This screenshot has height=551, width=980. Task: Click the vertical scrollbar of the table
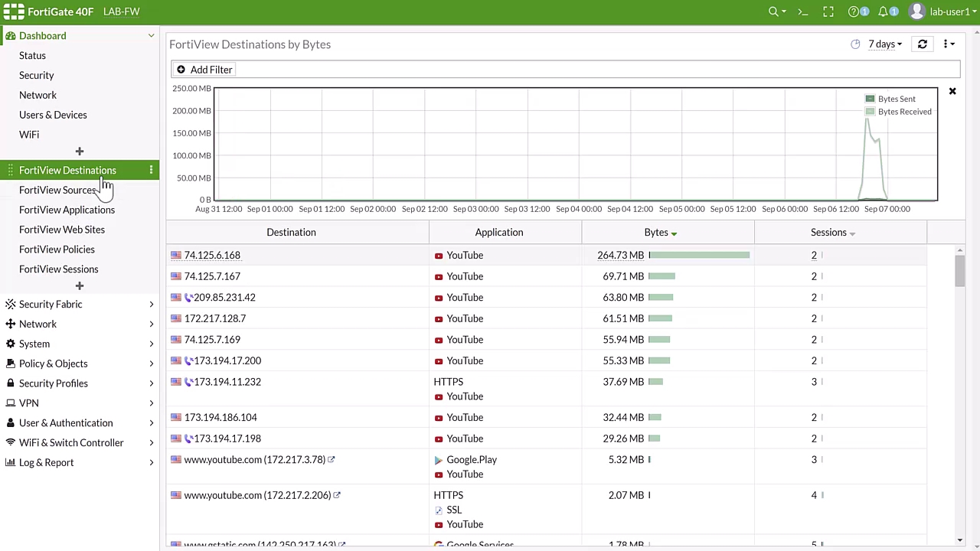960,272
